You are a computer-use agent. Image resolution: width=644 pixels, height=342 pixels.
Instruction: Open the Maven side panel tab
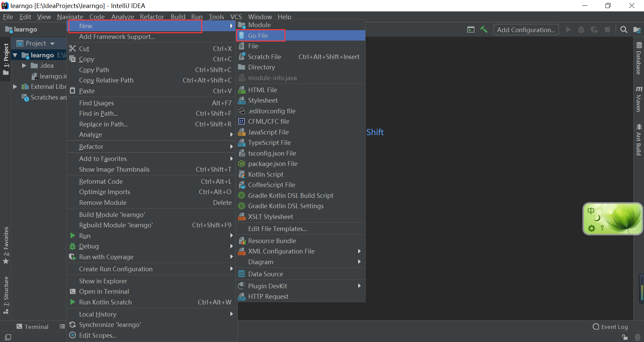click(639, 99)
